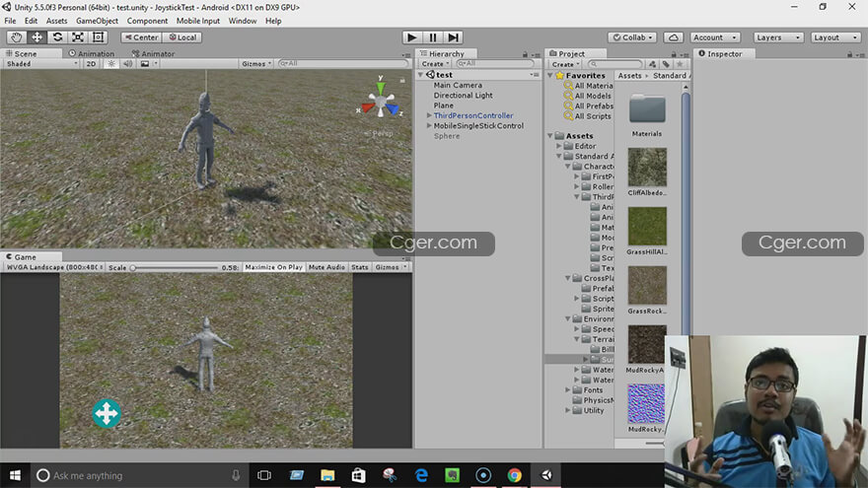The width and height of the screenshot is (868, 488).
Task: Click the Project icon size slider
Action: pyautogui.click(x=655, y=443)
